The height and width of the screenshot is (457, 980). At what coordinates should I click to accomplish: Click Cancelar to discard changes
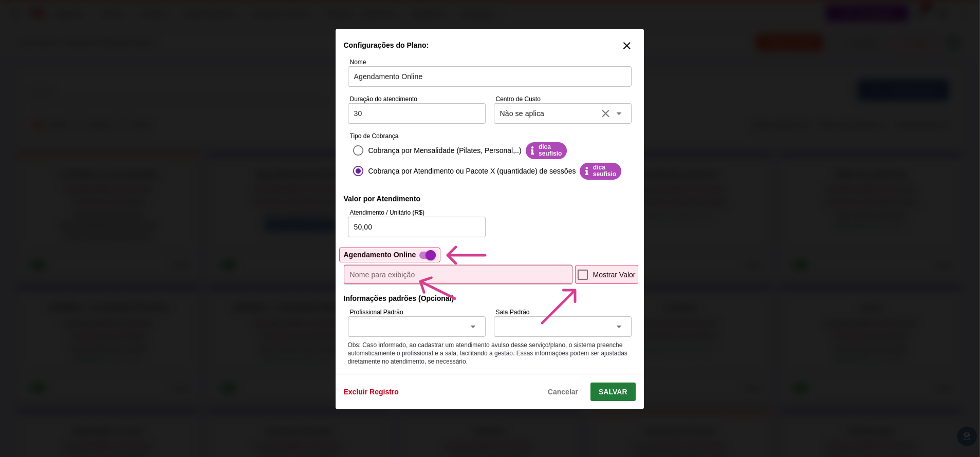(563, 392)
